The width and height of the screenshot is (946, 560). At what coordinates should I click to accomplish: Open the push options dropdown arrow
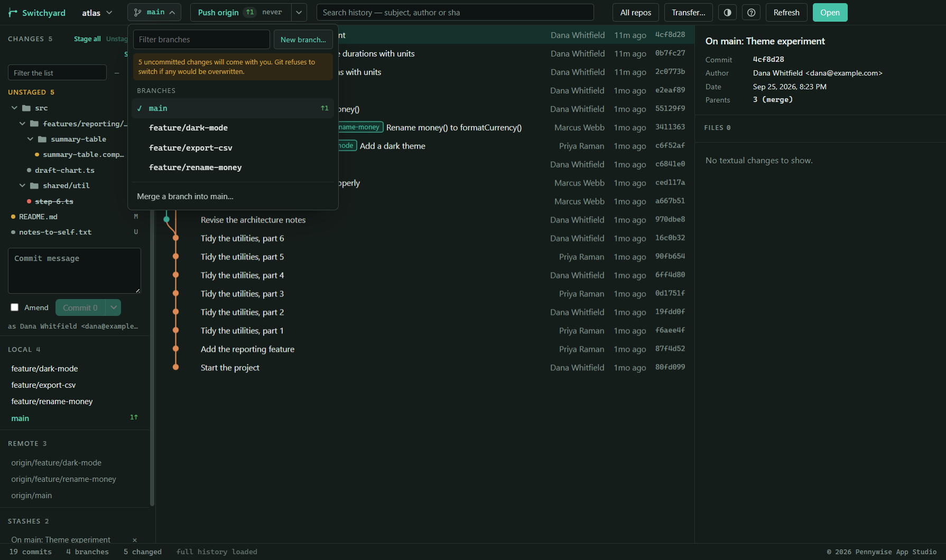[299, 12]
